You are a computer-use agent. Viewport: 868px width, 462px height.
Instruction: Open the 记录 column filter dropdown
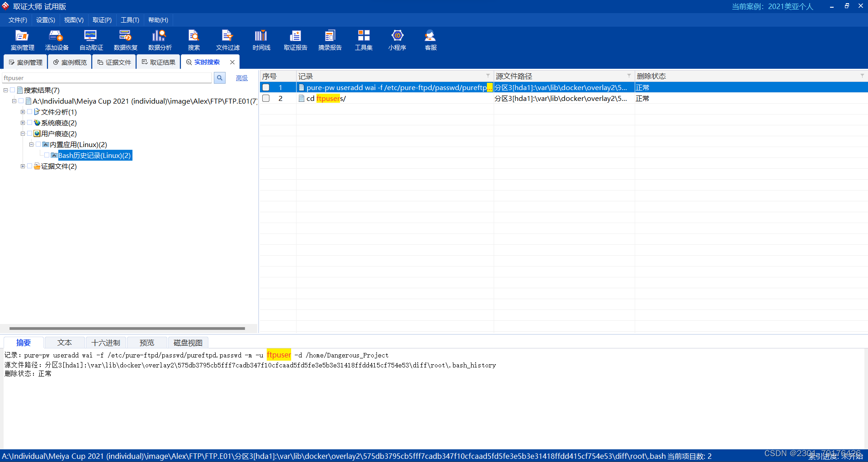coord(488,76)
